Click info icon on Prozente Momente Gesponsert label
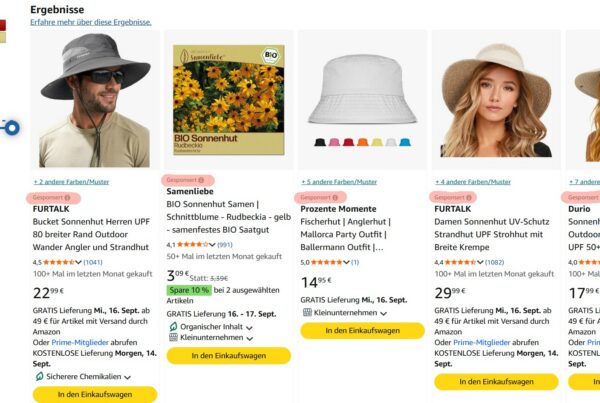The width and height of the screenshot is (600, 403). point(335,198)
